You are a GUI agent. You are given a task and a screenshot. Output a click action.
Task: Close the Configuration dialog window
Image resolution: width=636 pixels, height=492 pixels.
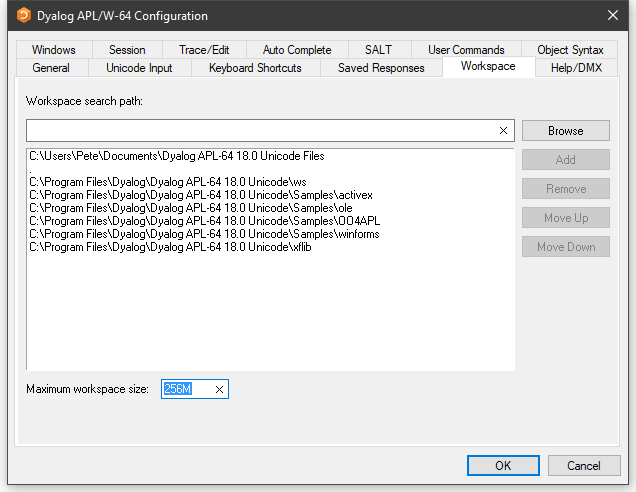[613, 15]
